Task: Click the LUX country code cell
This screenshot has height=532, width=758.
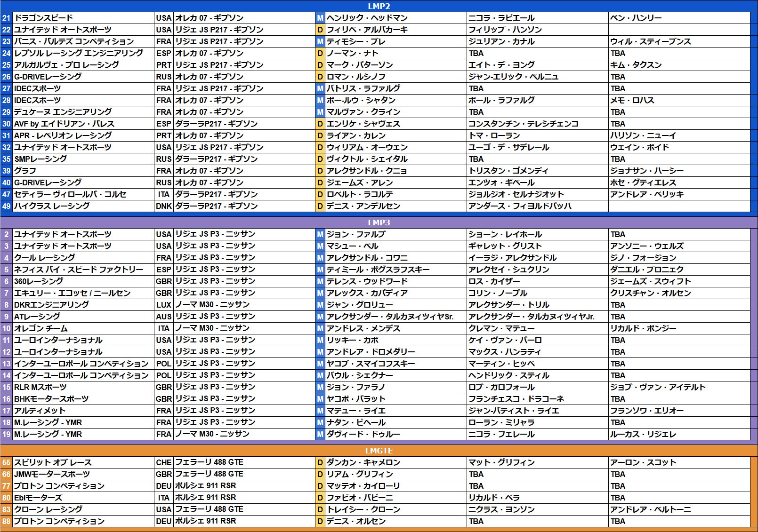Action: coord(164,305)
